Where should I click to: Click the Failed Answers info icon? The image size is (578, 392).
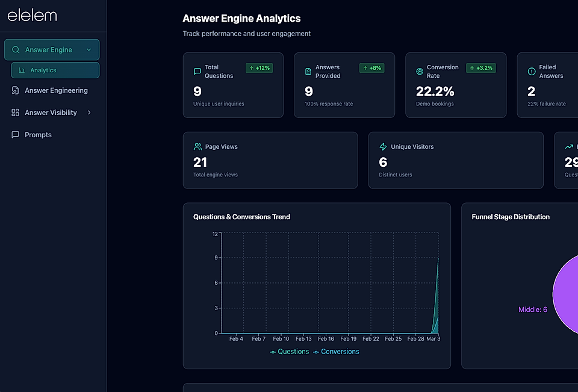pos(533,71)
